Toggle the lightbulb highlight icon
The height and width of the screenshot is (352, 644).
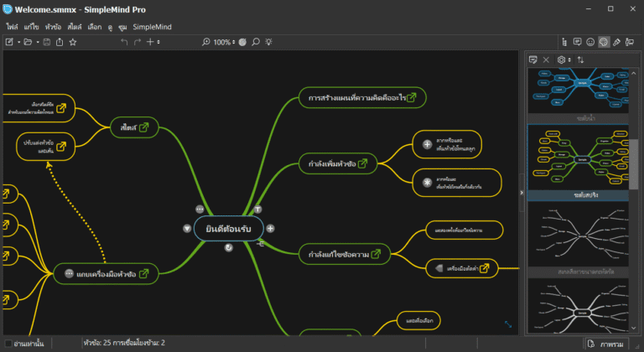pos(268,42)
